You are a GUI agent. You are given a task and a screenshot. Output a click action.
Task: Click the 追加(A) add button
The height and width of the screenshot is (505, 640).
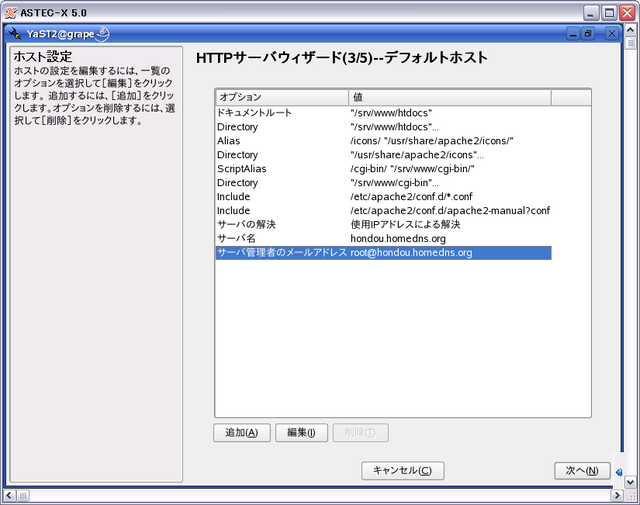[x=242, y=433]
